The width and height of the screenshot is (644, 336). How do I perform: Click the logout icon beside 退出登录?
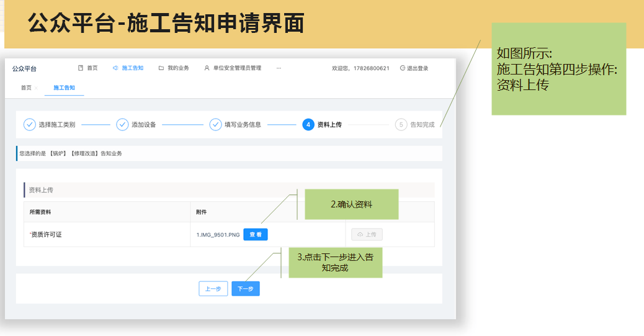(x=403, y=68)
